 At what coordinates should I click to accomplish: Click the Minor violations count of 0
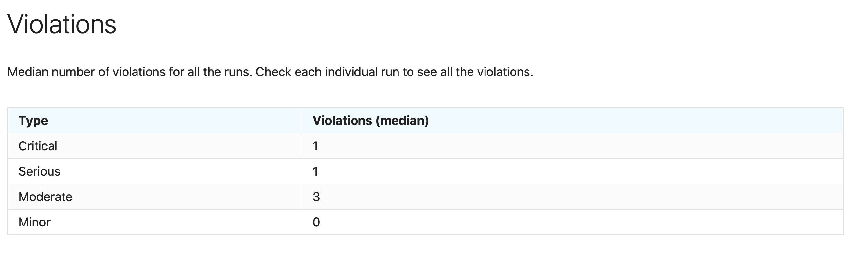click(316, 222)
